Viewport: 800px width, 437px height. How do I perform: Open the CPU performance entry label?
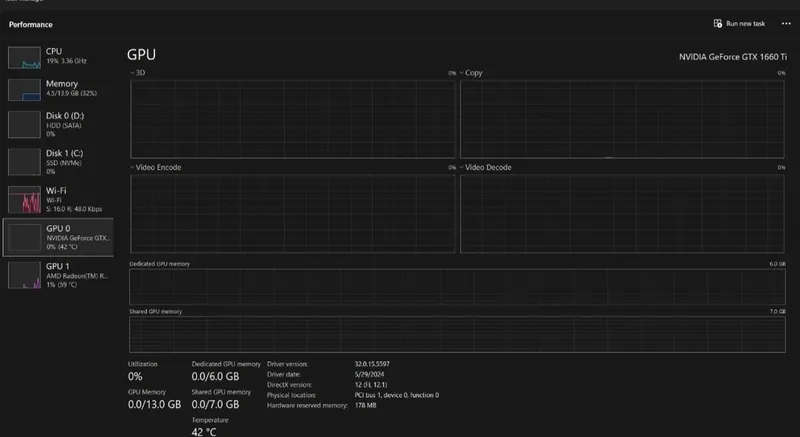(x=54, y=51)
